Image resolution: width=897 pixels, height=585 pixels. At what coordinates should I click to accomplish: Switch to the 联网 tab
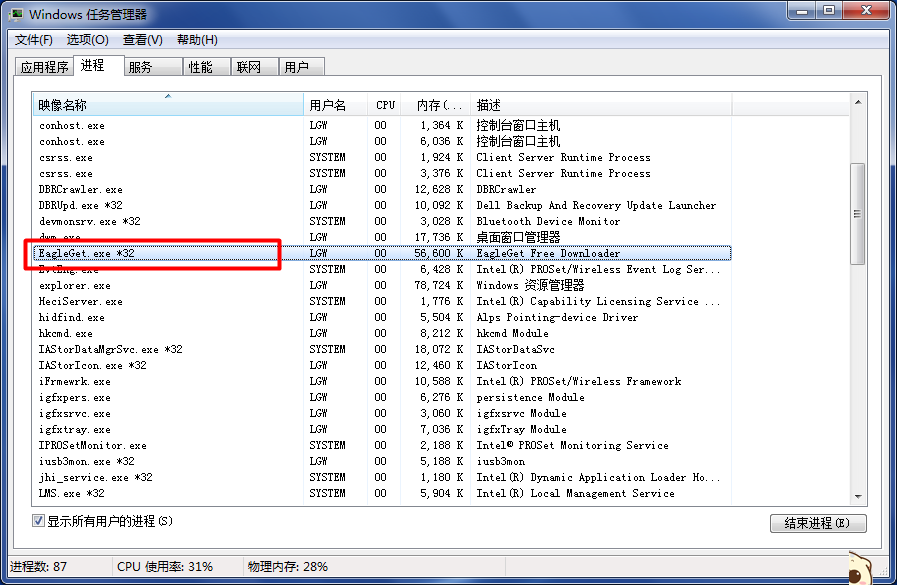point(255,67)
